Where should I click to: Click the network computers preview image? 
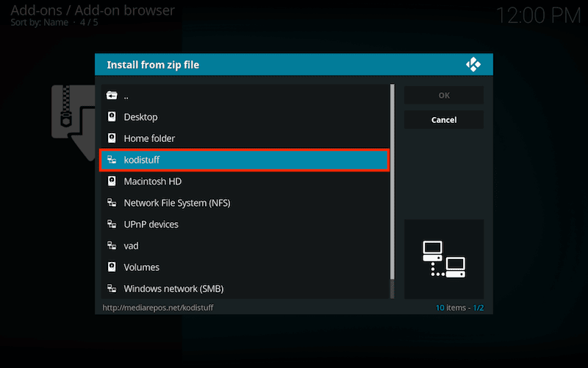click(444, 259)
